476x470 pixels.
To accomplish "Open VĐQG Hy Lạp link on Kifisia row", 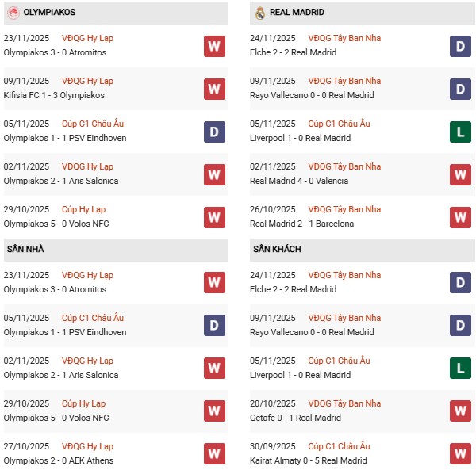I will click(x=89, y=81).
